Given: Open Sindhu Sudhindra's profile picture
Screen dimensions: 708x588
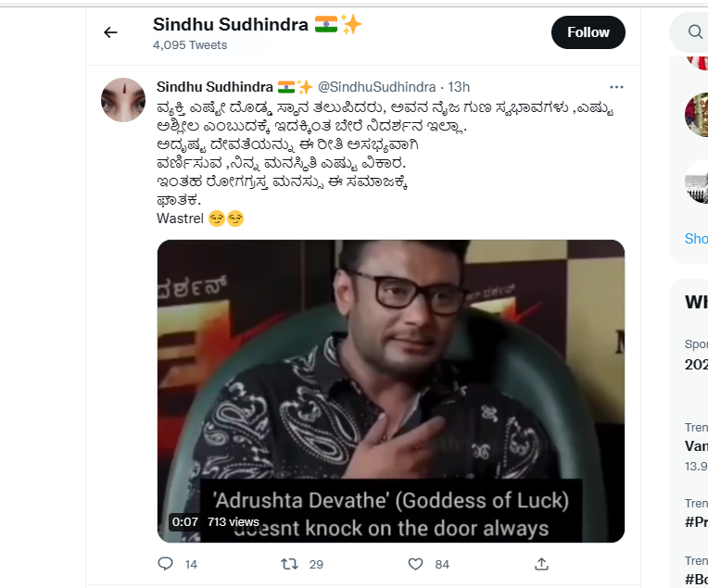Looking at the screenshot, I should pos(123,100).
